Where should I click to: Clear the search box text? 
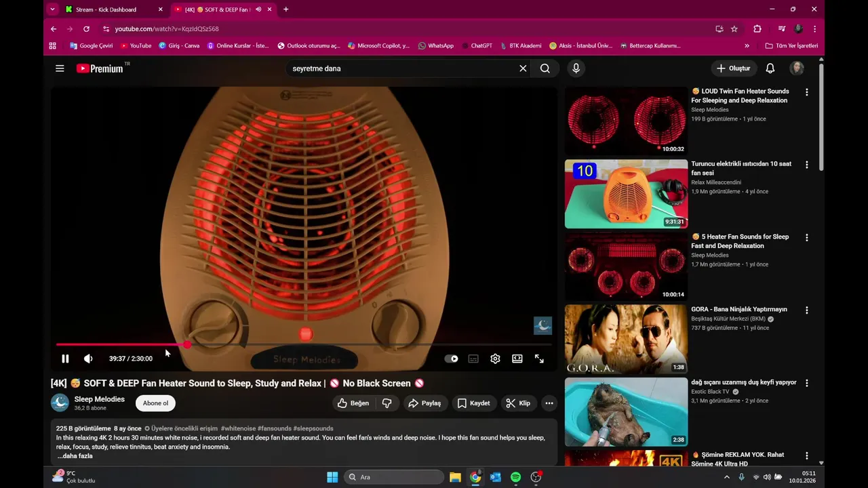523,68
